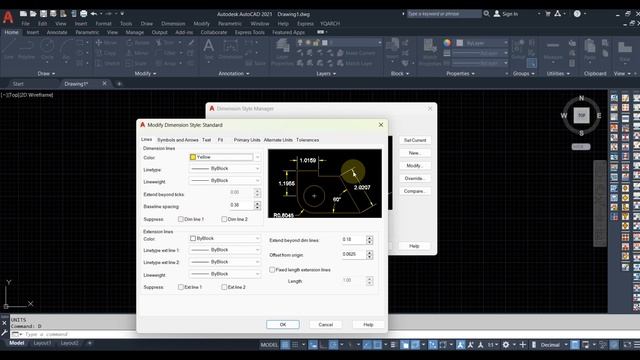
Task: Open the dimension line Lineweight dropdown
Action: pyautogui.click(x=224, y=180)
